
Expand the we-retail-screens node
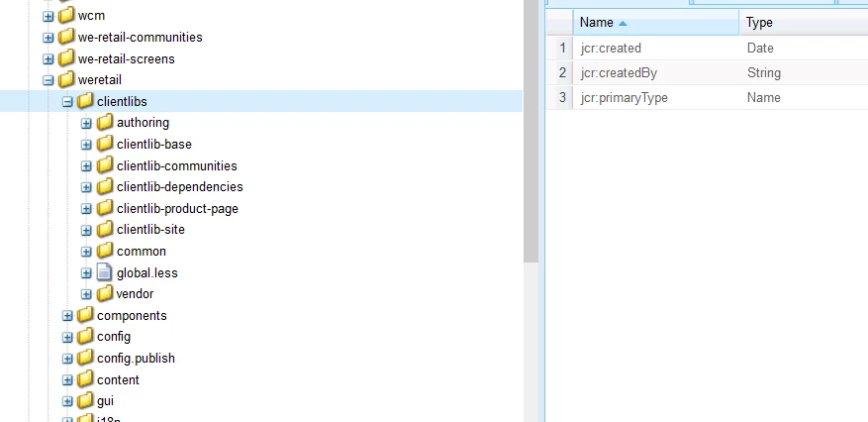(48, 59)
